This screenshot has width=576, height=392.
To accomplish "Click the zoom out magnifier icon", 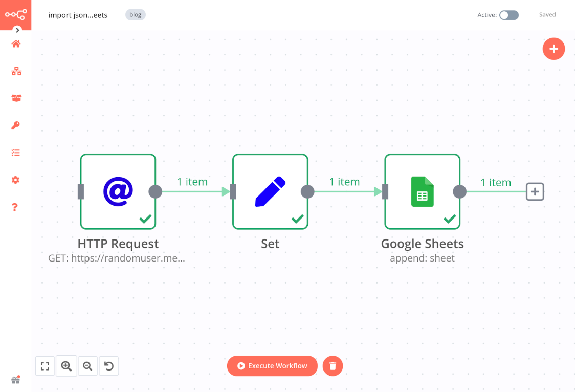I will pos(87,366).
